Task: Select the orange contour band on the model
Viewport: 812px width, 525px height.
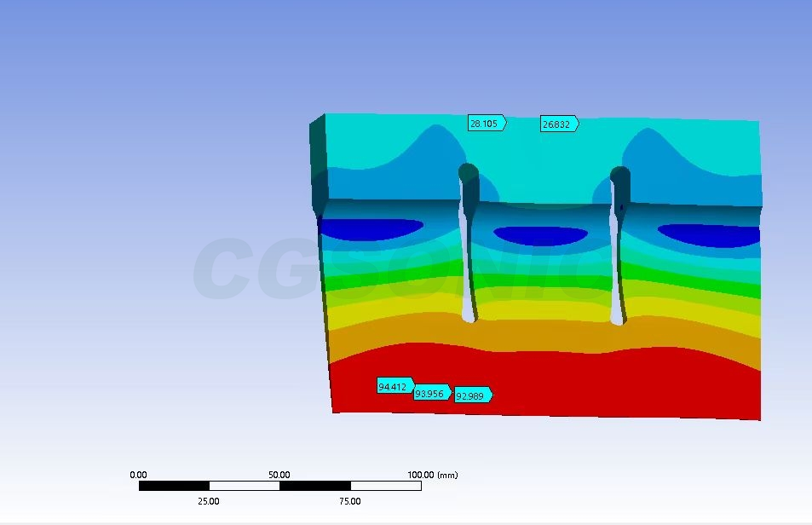Action: pos(545,335)
